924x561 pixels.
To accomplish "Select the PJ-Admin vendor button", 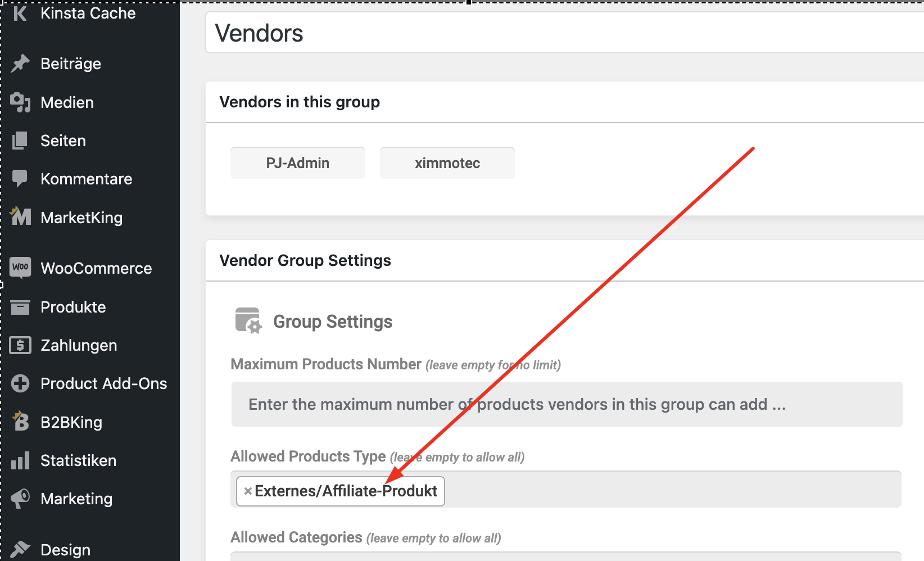I will [298, 163].
